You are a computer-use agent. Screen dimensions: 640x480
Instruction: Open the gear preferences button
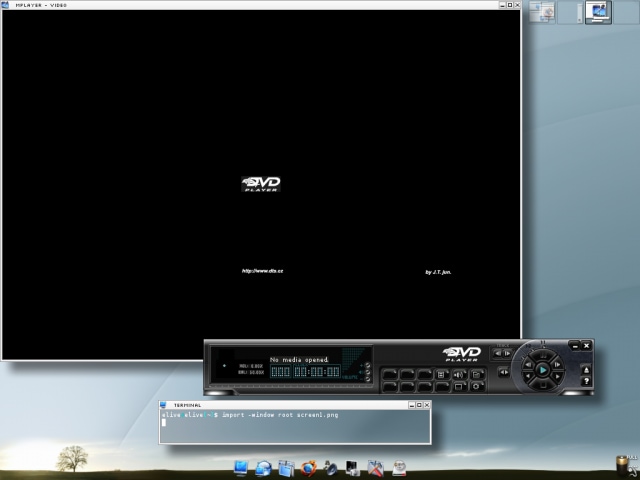pyautogui.click(x=477, y=387)
